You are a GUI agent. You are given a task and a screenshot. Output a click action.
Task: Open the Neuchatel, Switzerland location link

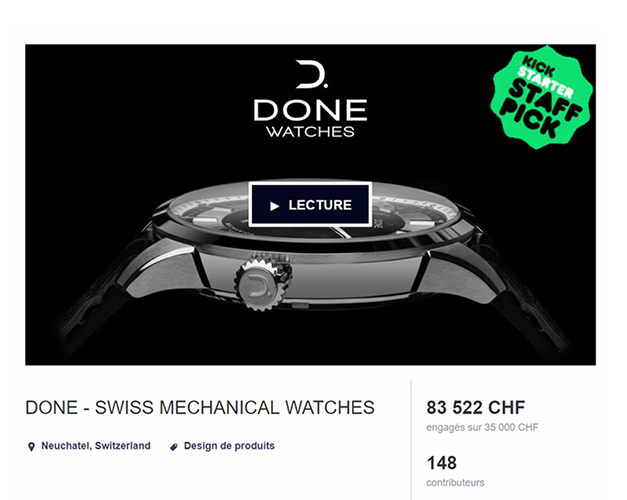(x=96, y=446)
